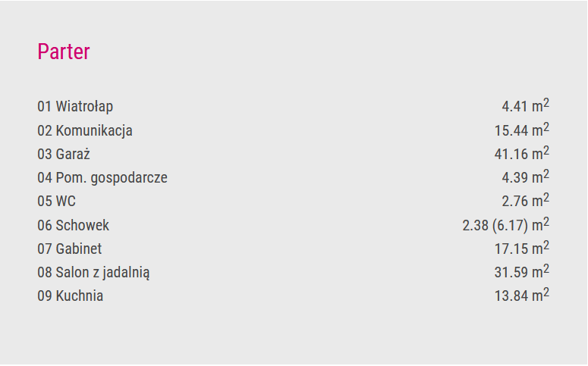Viewport: 588px width, 366px height.
Task: Click the 02 Komunikacja label
Action: click(x=85, y=131)
